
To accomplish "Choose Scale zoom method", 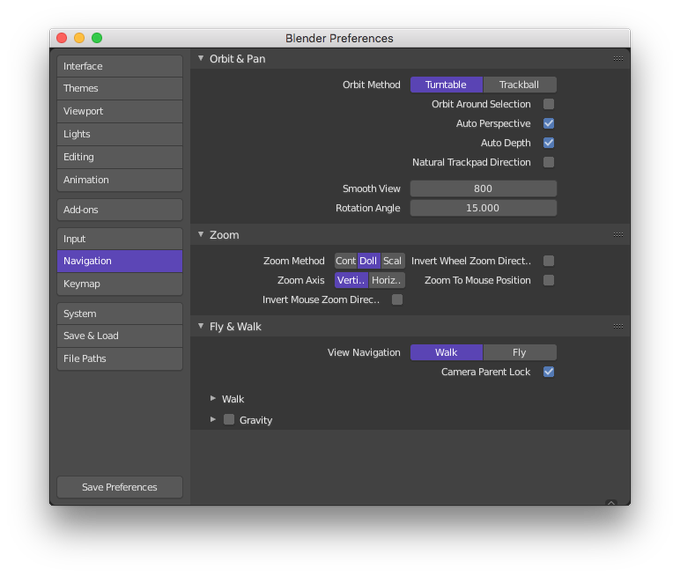I will coord(393,261).
